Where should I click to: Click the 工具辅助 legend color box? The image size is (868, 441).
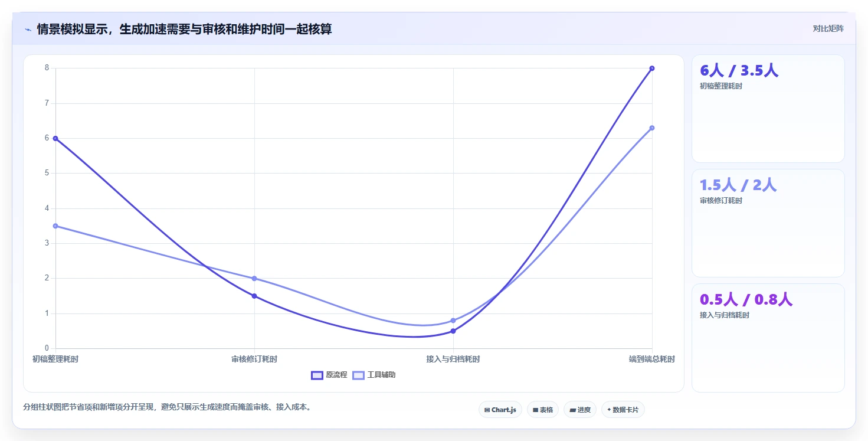[x=358, y=375]
